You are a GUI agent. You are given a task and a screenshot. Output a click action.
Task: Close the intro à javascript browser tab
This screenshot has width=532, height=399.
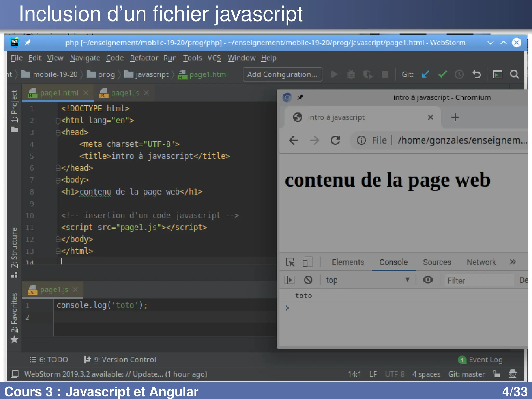(430, 117)
